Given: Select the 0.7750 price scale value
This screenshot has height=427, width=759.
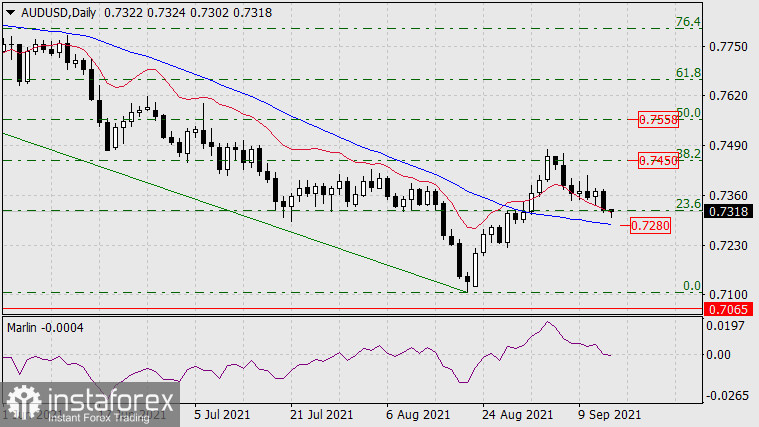Looking at the screenshot, I should 728,47.
